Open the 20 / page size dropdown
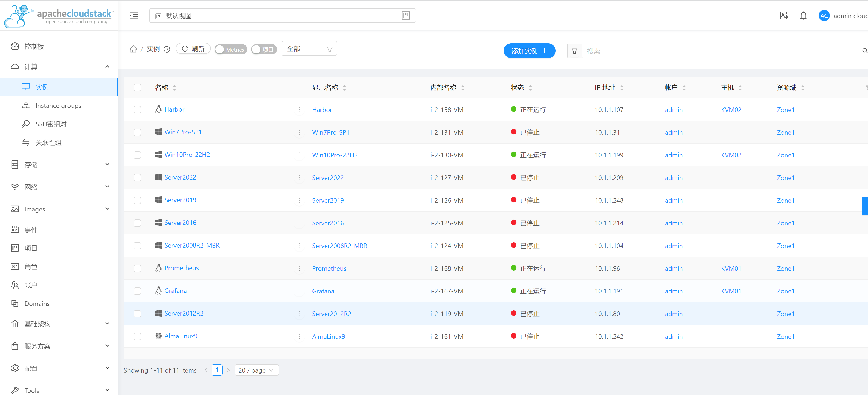868x395 pixels. pyautogui.click(x=256, y=370)
